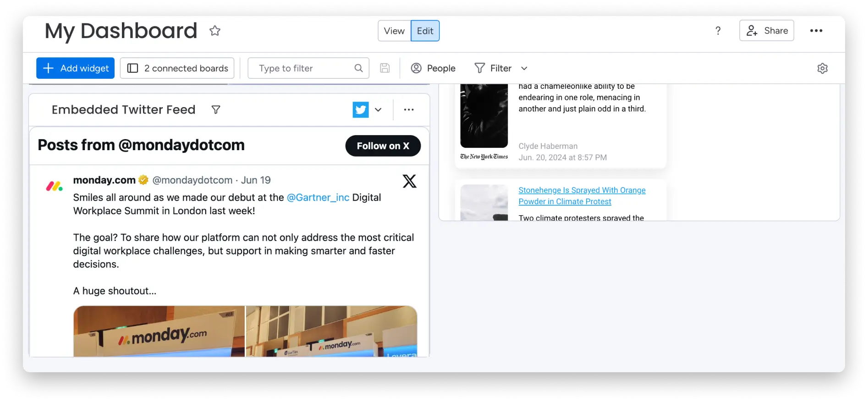Click the New York Times logo

click(x=484, y=157)
